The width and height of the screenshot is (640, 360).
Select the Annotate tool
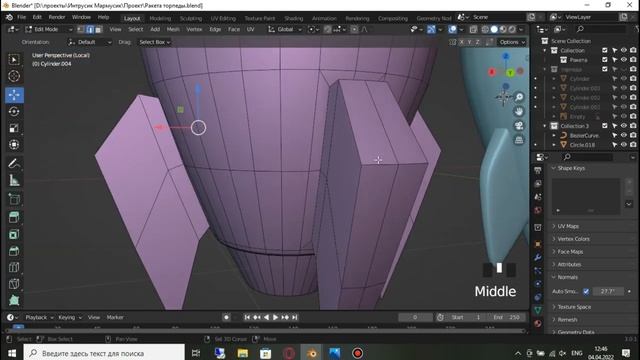click(14, 164)
